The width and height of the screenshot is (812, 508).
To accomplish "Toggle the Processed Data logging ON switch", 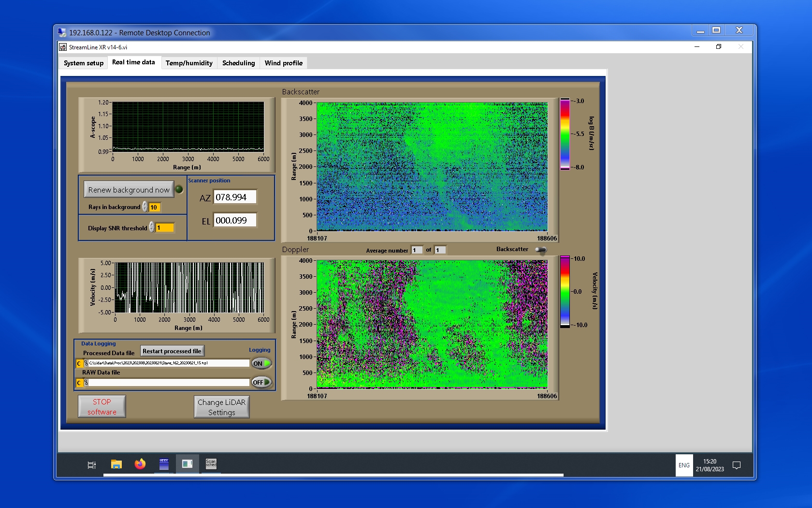I will click(261, 363).
